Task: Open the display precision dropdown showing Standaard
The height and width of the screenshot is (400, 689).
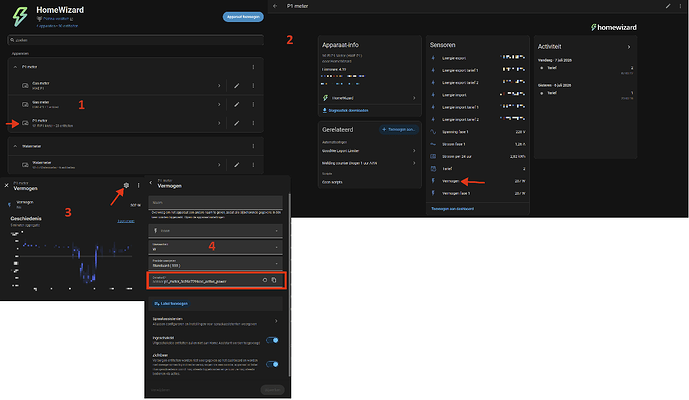Action: click(x=215, y=263)
